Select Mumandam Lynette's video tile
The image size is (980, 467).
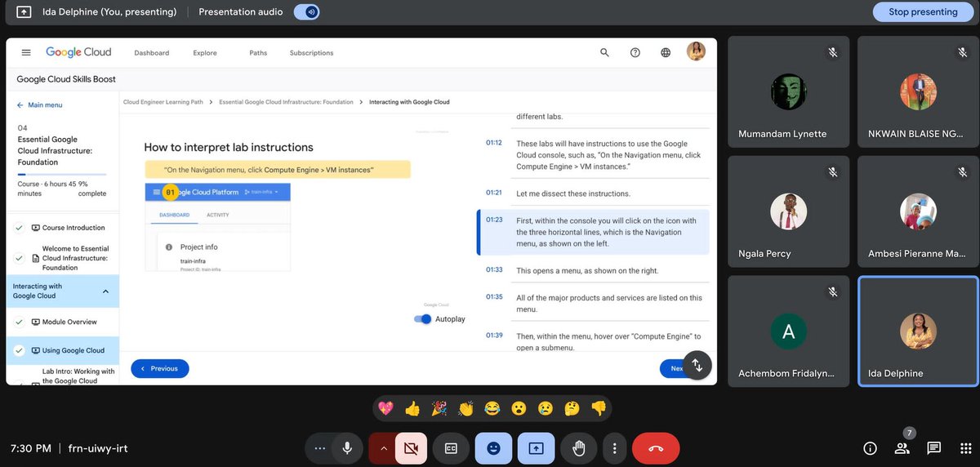tap(788, 91)
